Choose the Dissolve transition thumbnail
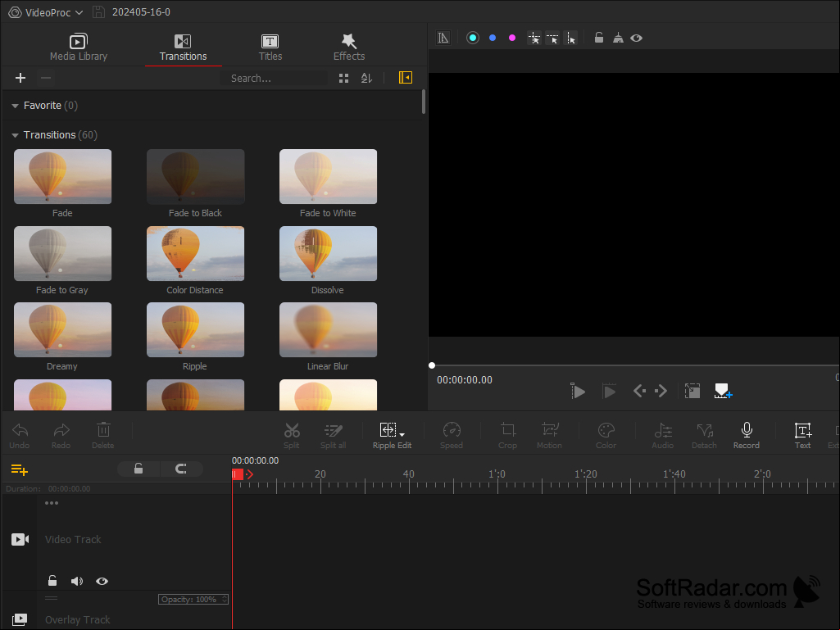This screenshot has height=630, width=840. pyautogui.click(x=328, y=253)
